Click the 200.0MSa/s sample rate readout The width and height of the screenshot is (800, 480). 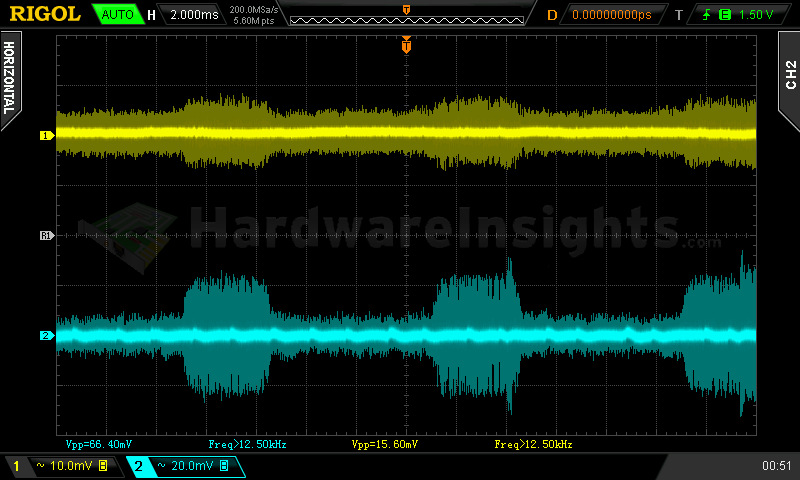(254, 9)
